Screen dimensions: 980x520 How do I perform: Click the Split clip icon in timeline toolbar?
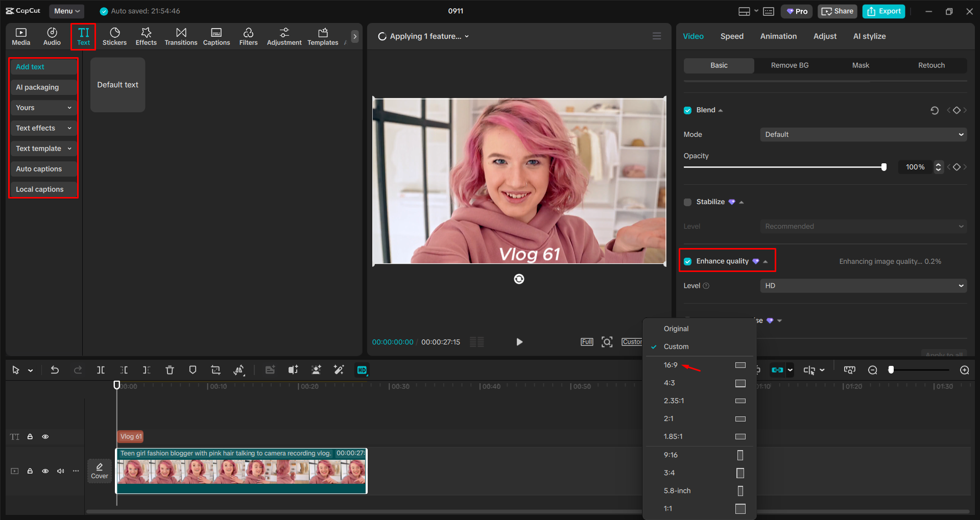coord(101,370)
